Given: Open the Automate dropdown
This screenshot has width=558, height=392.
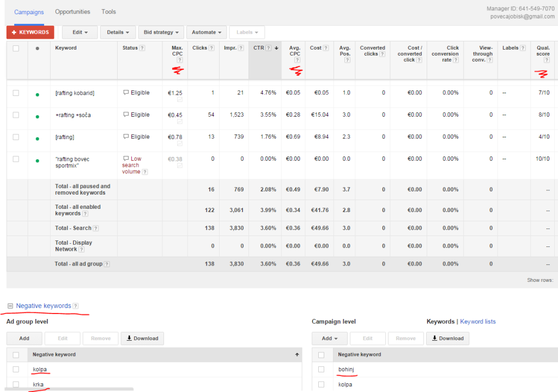Looking at the screenshot, I should click(206, 32).
